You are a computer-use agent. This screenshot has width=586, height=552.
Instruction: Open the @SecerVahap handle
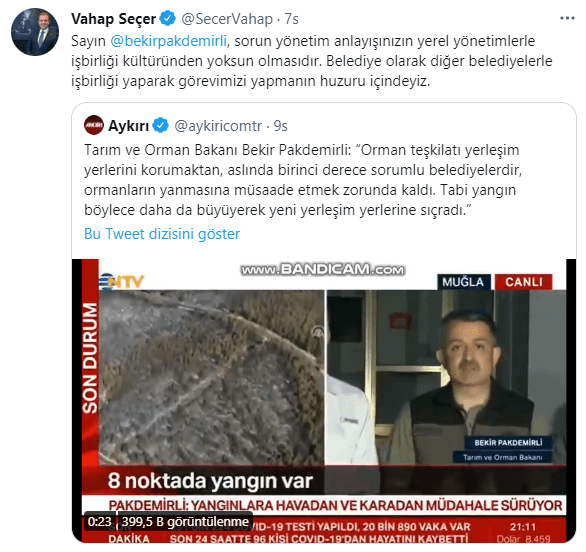click(x=227, y=19)
